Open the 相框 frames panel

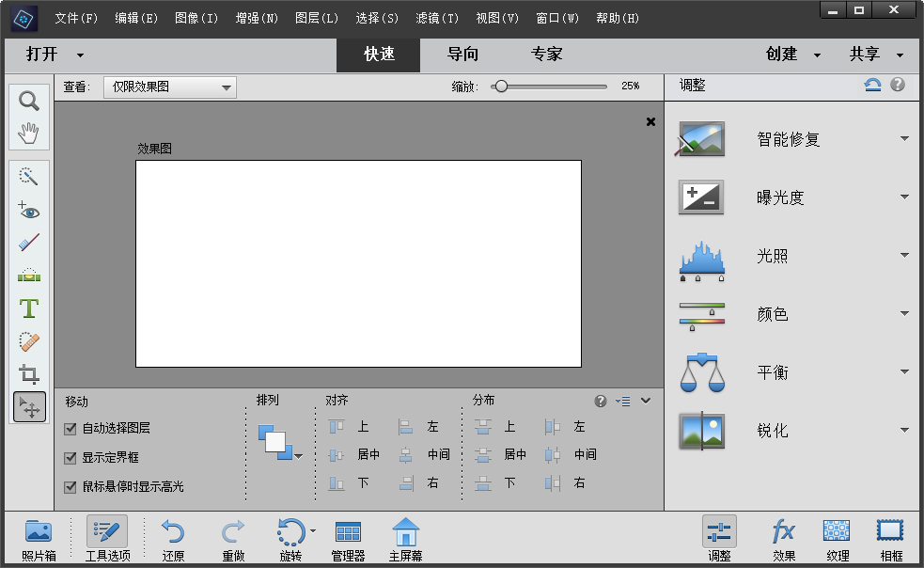click(890, 539)
